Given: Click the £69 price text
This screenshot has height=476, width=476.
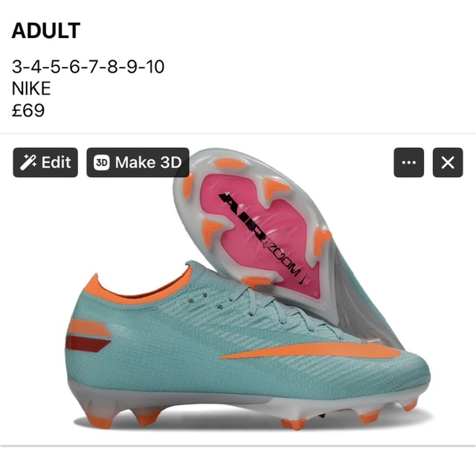Looking at the screenshot, I should click(x=28, y=110).
